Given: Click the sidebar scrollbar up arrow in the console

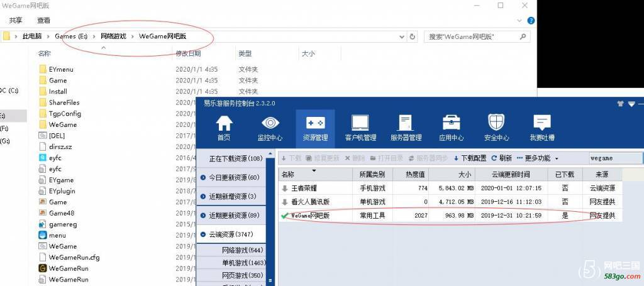Looking at the screenshot, I should point(270,154).
